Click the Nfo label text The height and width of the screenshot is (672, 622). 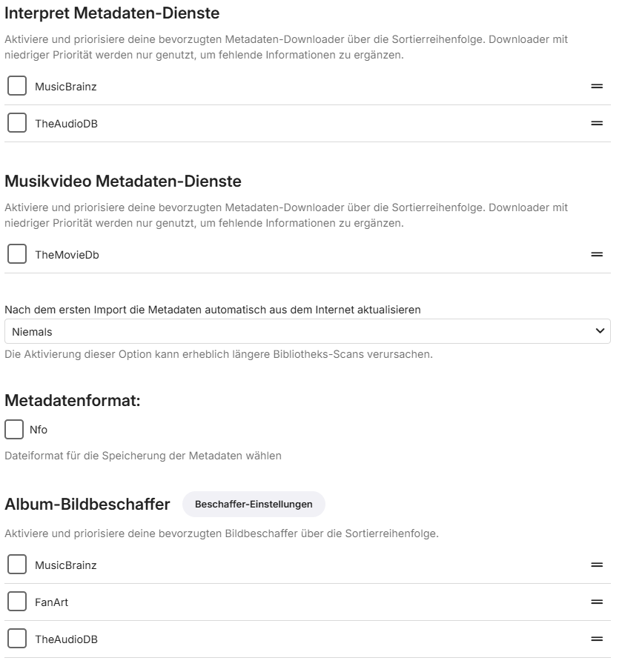[x=39, y=430]
